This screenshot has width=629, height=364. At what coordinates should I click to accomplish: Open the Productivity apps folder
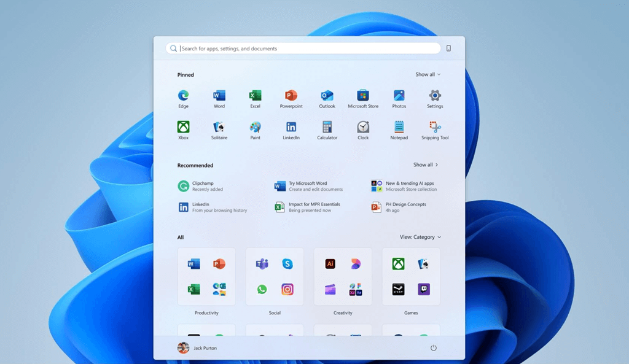click(x=206, y=276)
